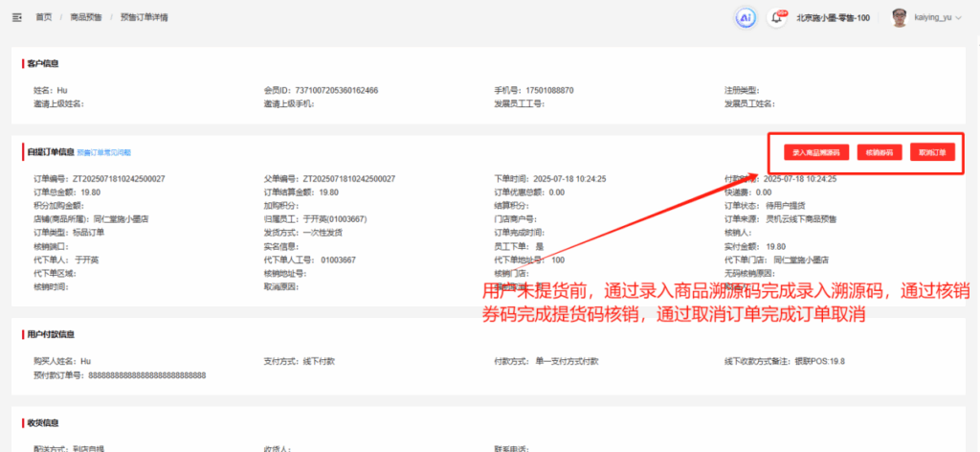980x452 pixels.
Task: Click the user avatar picture
Action: tap(899, 17)
